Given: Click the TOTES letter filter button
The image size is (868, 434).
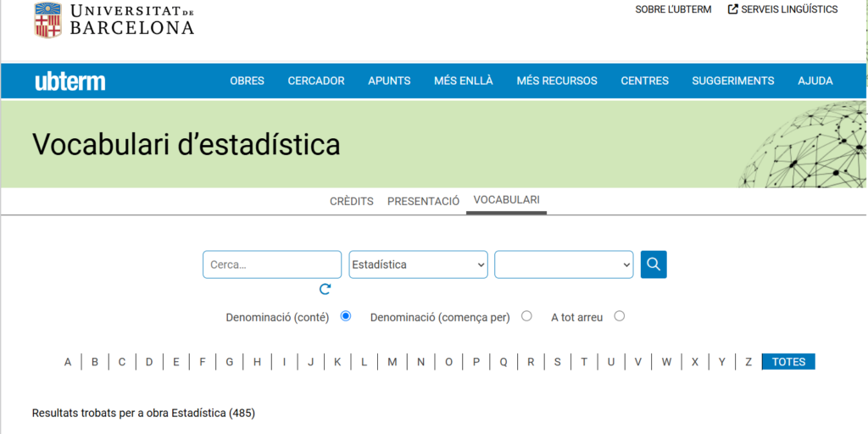Looking at the screenshot, I should (788, 362).
